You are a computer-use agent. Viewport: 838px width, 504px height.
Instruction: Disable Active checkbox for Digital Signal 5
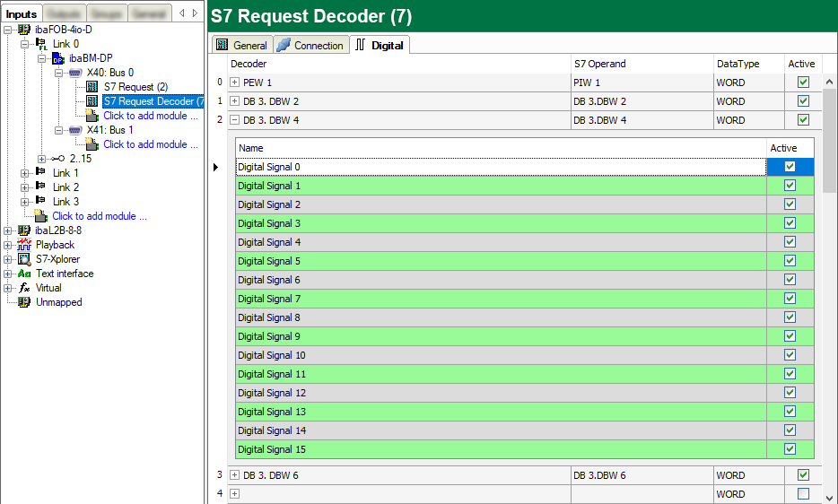[x=790, y=261]
